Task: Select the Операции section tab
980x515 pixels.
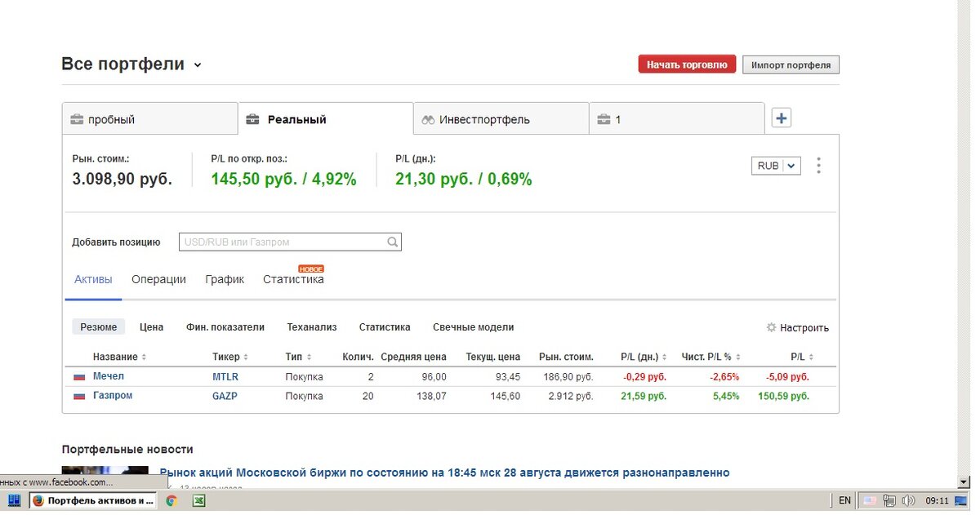Action: pyautogui.click(x=158, y=279)
